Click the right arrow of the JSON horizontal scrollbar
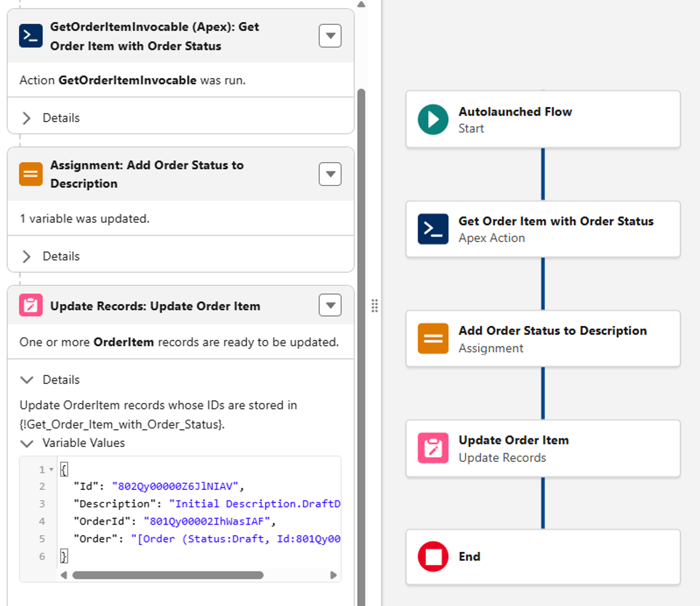The width and height of the screenshot is (700, 606). click(333, 575)
